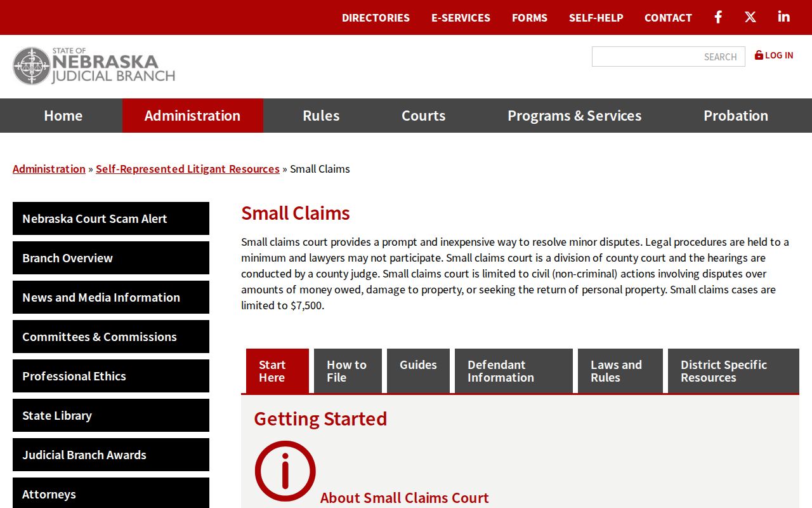Open the Self-Help top menu item
This screenshot has width=812, height=508.
coord(596,18)
